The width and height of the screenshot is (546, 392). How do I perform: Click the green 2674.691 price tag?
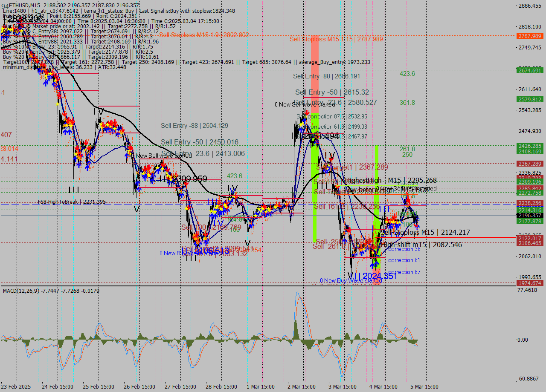tap(529, 70)
